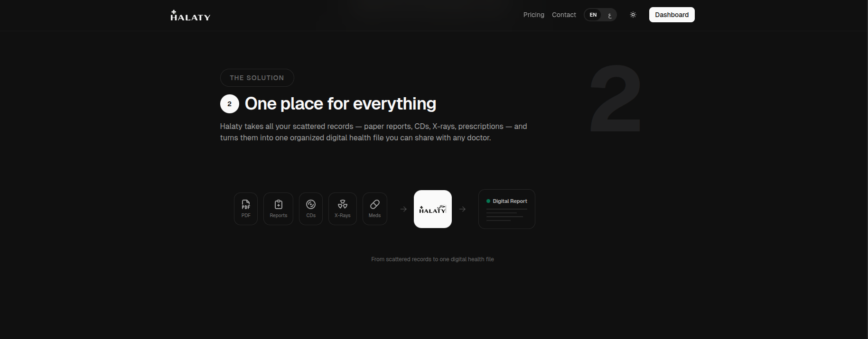Screen dimensions: 868x339
Task: Click the PDF file icon card
Action: pyautogui.click(x=246, y=209)
